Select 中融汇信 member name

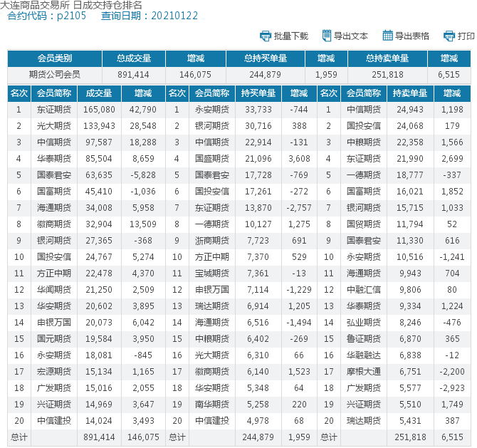[x=364, y=290]
